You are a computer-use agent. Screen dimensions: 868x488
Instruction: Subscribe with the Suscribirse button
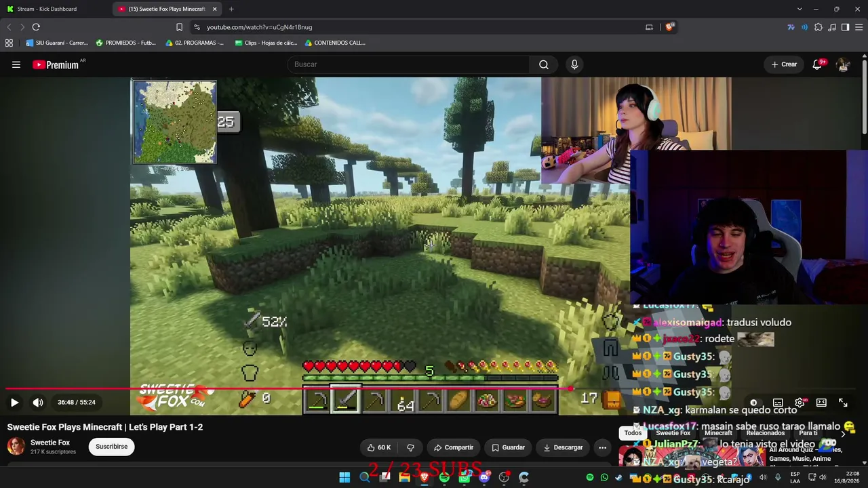[111, 447]
